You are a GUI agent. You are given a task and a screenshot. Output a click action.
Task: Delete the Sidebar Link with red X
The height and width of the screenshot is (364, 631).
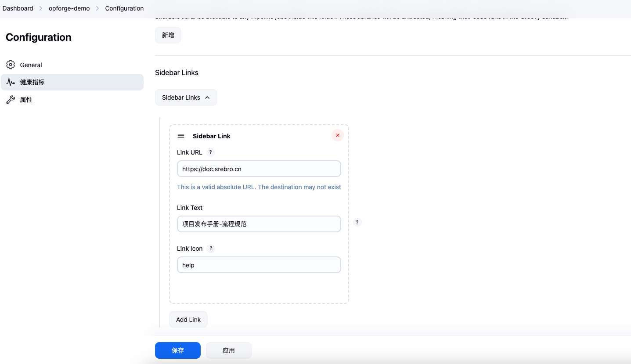(x=337, y=135)
